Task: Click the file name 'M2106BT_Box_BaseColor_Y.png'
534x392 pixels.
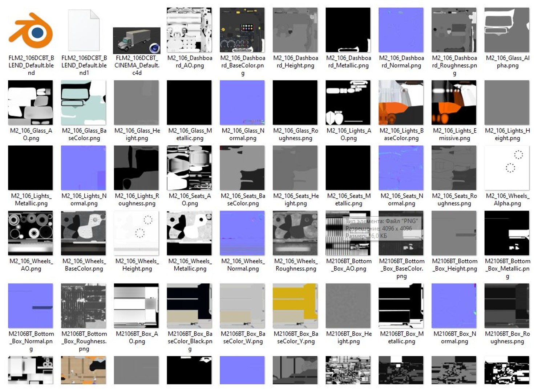Action: point(296,338)
